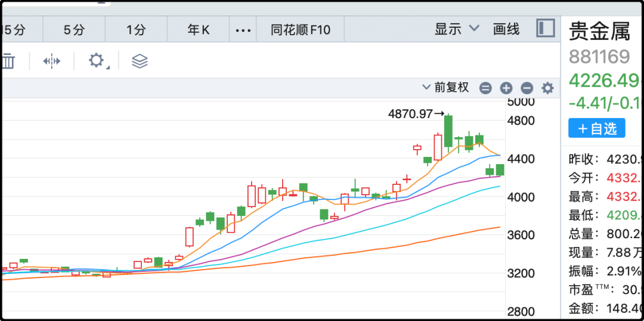This screenshot has width=644, height=321.
Task: Zoom in chart with plus circle icon
Action: pos(506,88)
